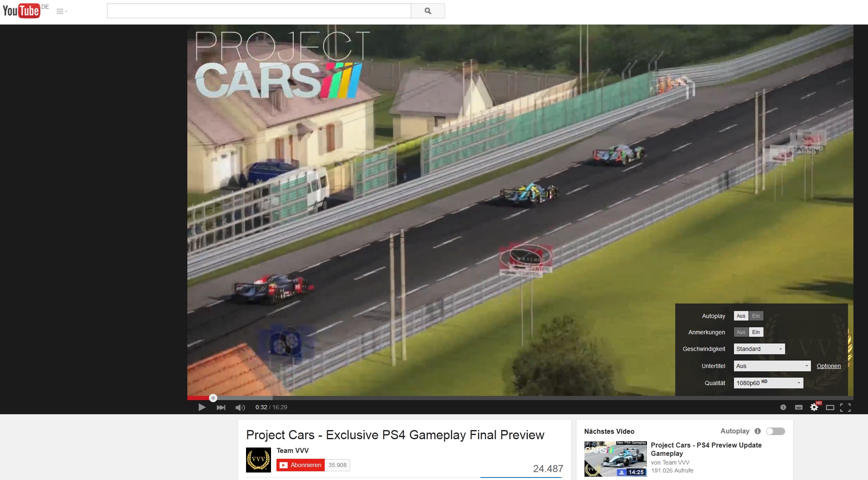Go to the YouTube home logo
The height and width of the screenshot is (480, 868).
coord(21,10)
